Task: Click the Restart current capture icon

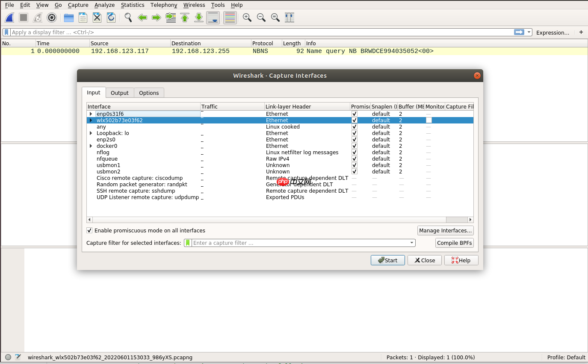Action: [38, 18]
